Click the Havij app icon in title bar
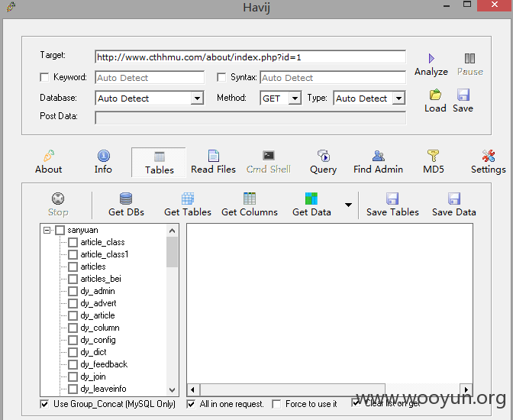Screen dimensions: 513x420 tap(11, 7)
